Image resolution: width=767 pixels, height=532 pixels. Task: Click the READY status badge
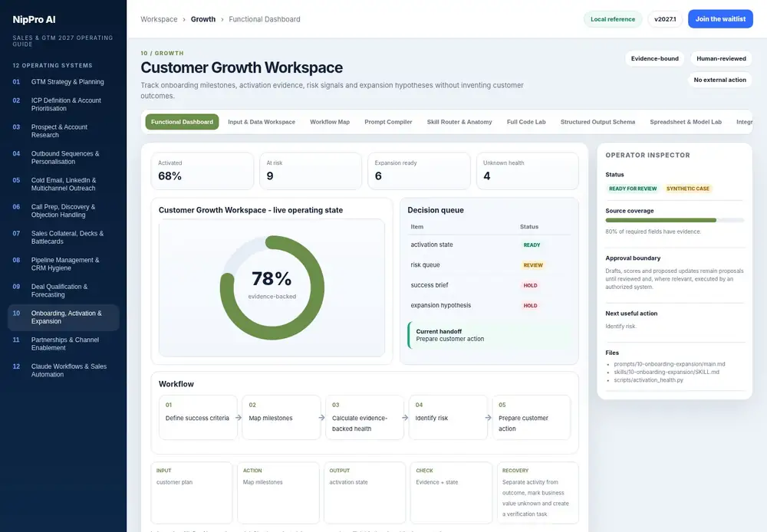point(532,245)
